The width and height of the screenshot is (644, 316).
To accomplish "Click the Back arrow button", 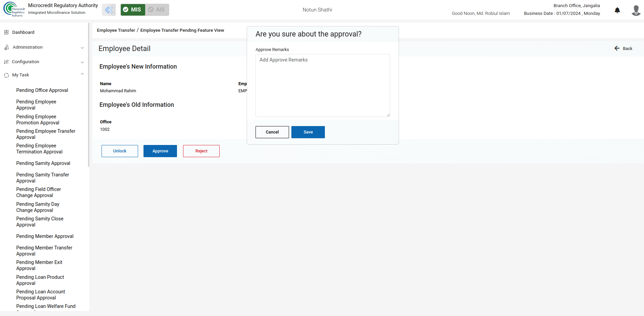I will click(623, 49).
